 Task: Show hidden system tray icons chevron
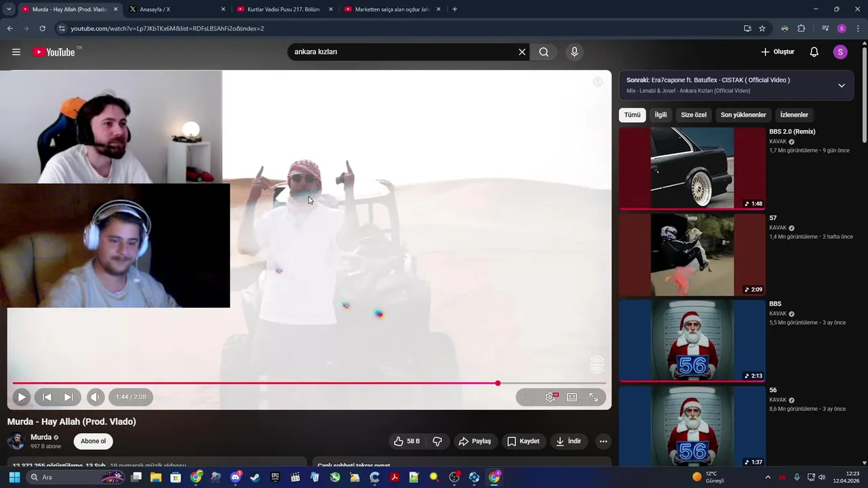(x=768, y=477)
